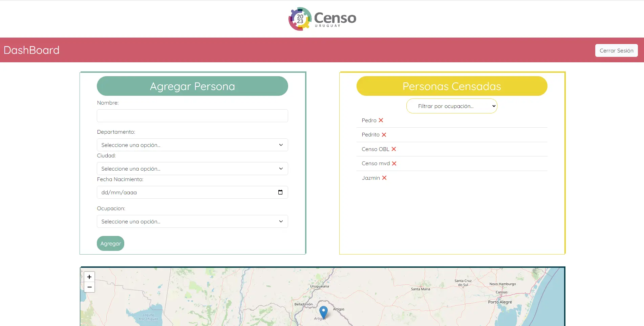Click the Porto Alegre label on map

coord(500,302)
